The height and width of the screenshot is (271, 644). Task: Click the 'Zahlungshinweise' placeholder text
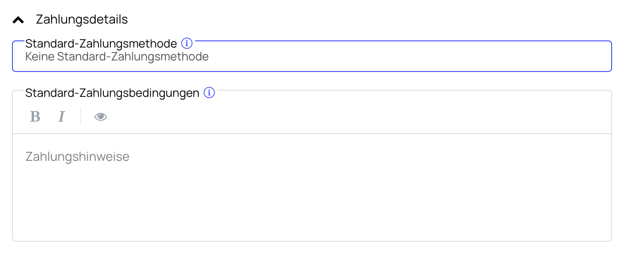click(78, 157)
